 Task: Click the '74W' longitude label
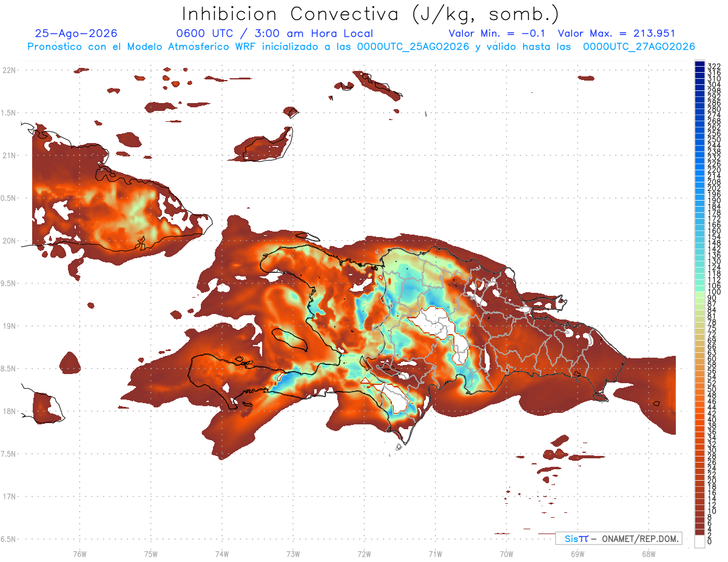[x=222, y=553]
